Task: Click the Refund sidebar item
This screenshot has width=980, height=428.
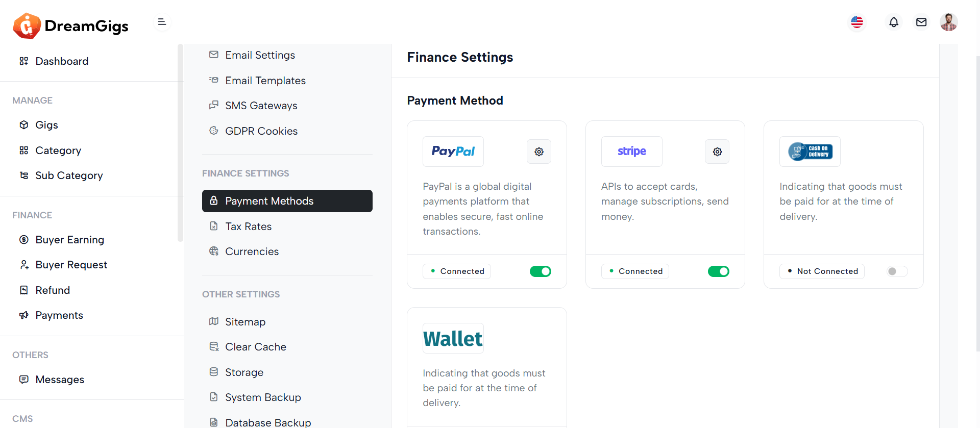Action: click(x=53, y=290)
